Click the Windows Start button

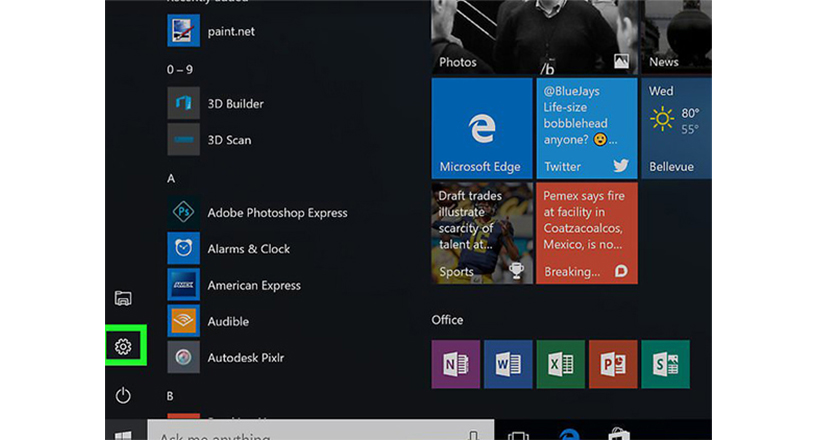pos(124,433)
